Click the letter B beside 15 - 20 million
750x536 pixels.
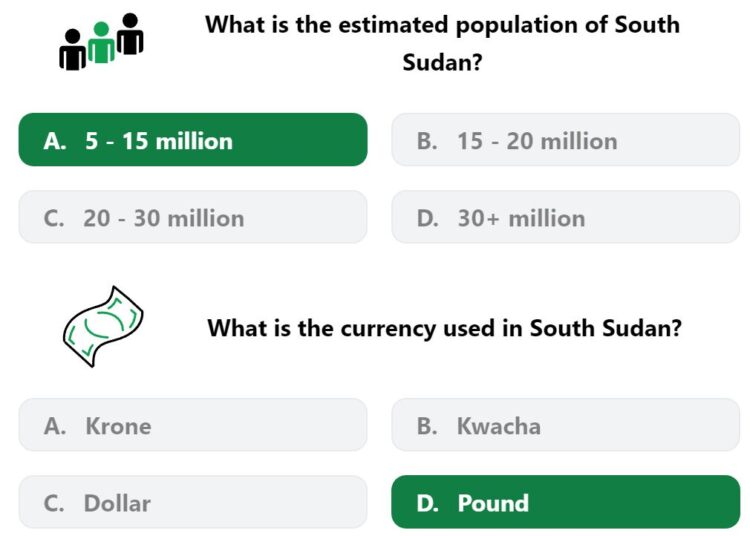[x=427, y=141]
